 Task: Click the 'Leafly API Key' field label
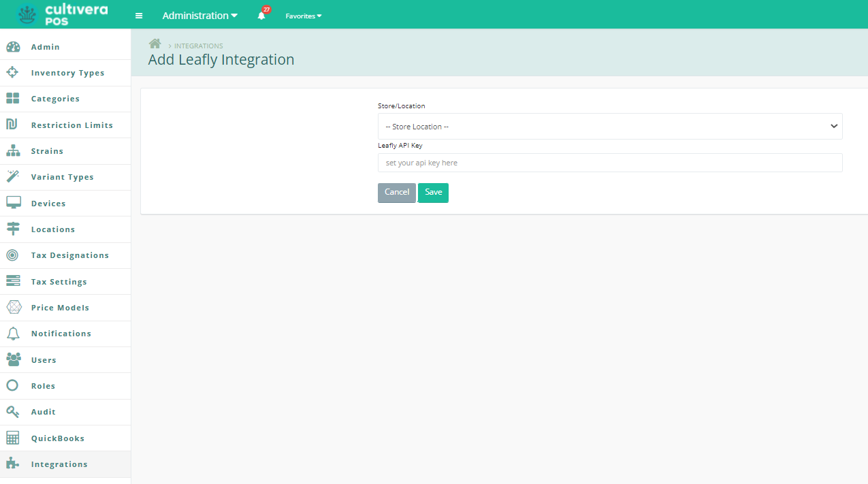400,146
